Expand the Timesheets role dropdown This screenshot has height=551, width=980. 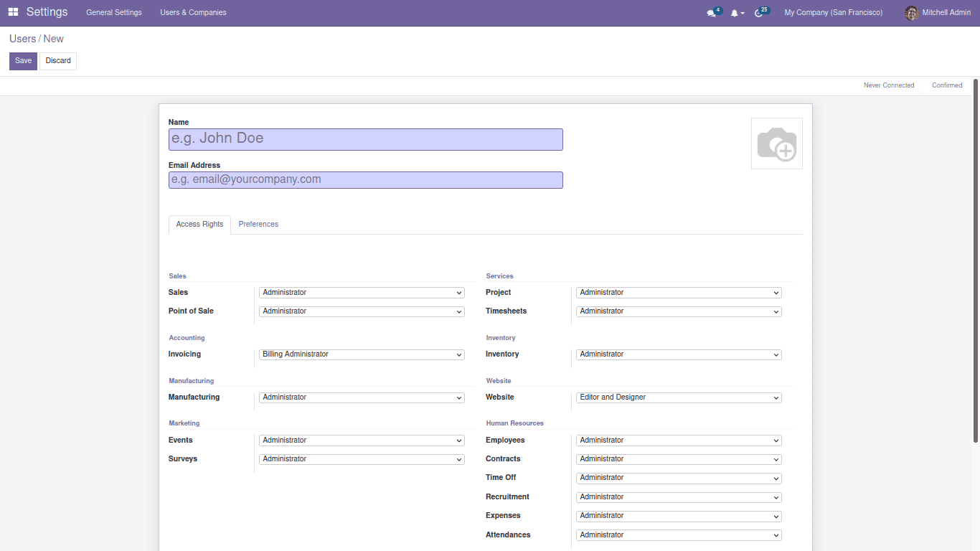pos(679,311)
